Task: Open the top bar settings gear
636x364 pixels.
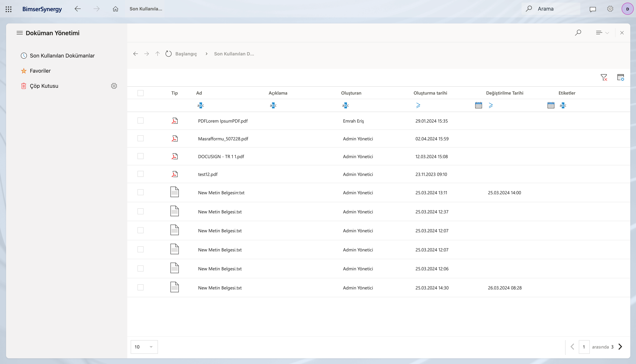Action: click(x=610, y=9)
